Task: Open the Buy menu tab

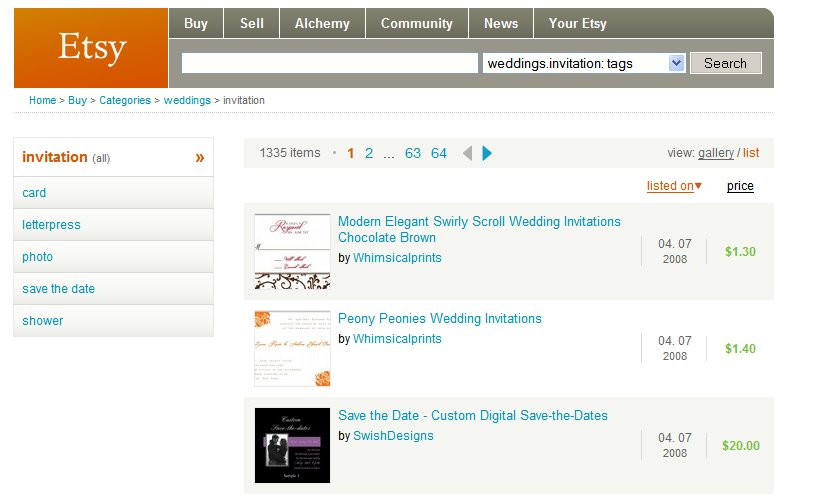Action: [196, 23]
